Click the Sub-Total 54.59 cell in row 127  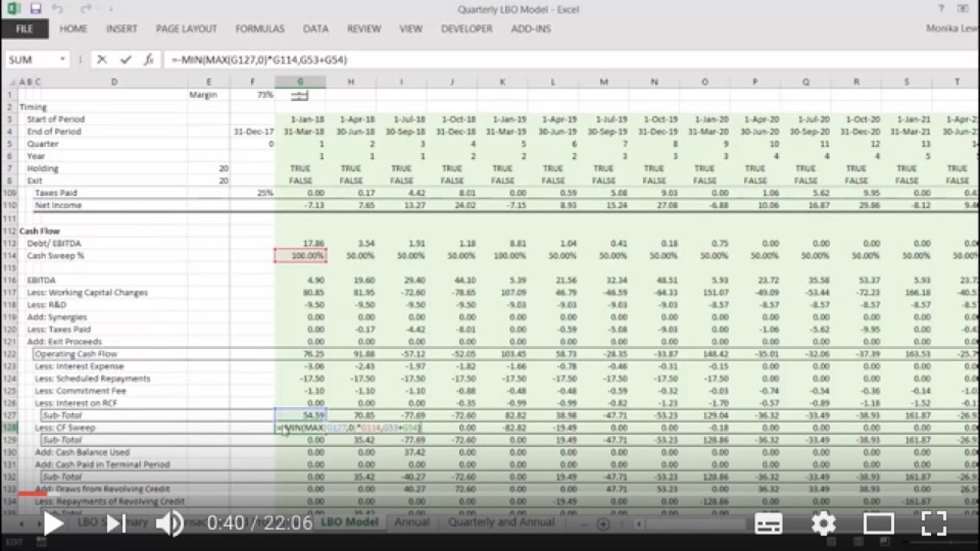click(x=300, y=415)
